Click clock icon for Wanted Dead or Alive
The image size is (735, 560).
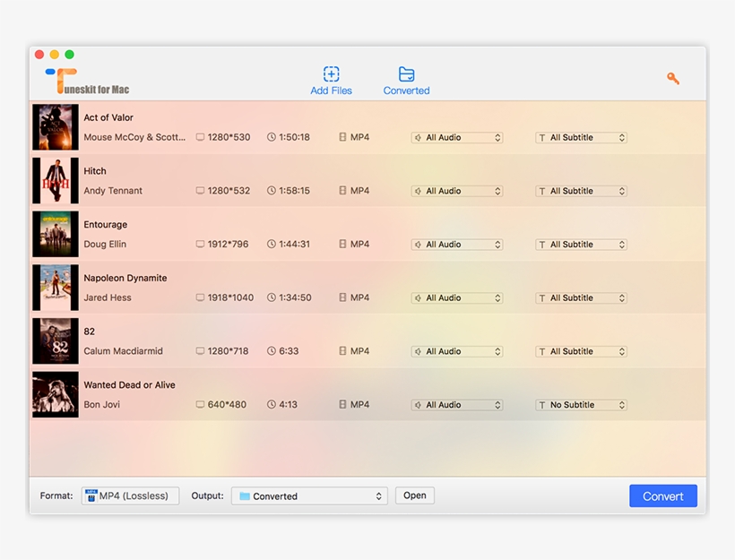[x=272, y=404]
